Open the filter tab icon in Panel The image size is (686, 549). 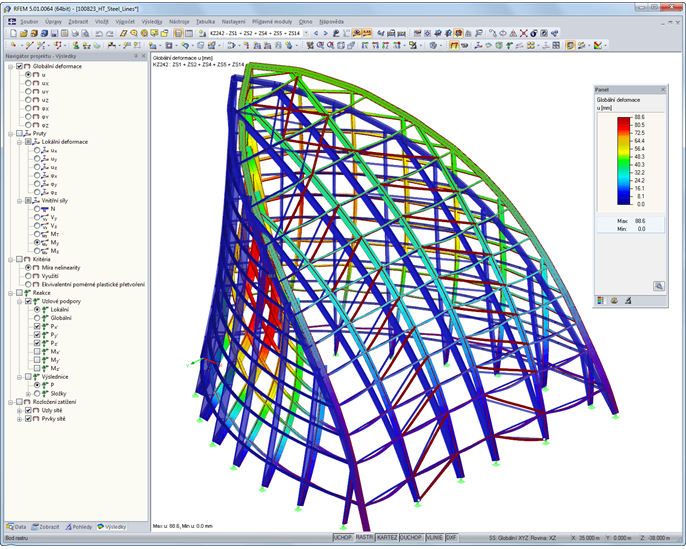[x=628, y=301]
